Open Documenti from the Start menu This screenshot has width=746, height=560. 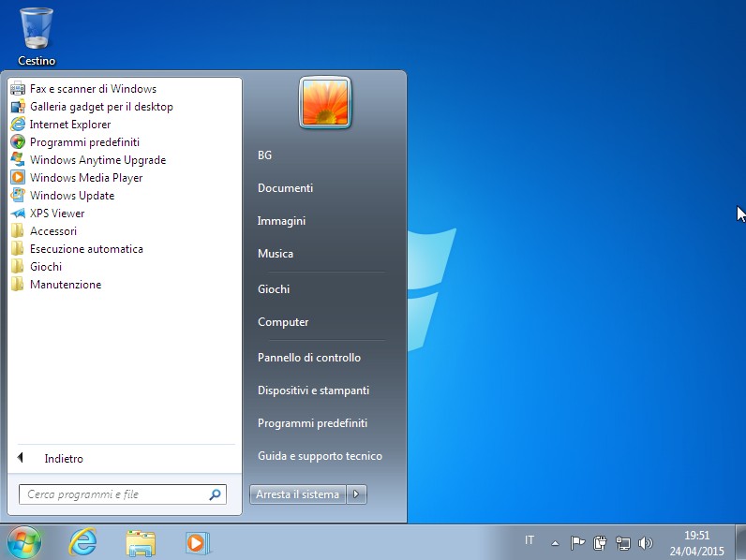click(x=286, y=188)
